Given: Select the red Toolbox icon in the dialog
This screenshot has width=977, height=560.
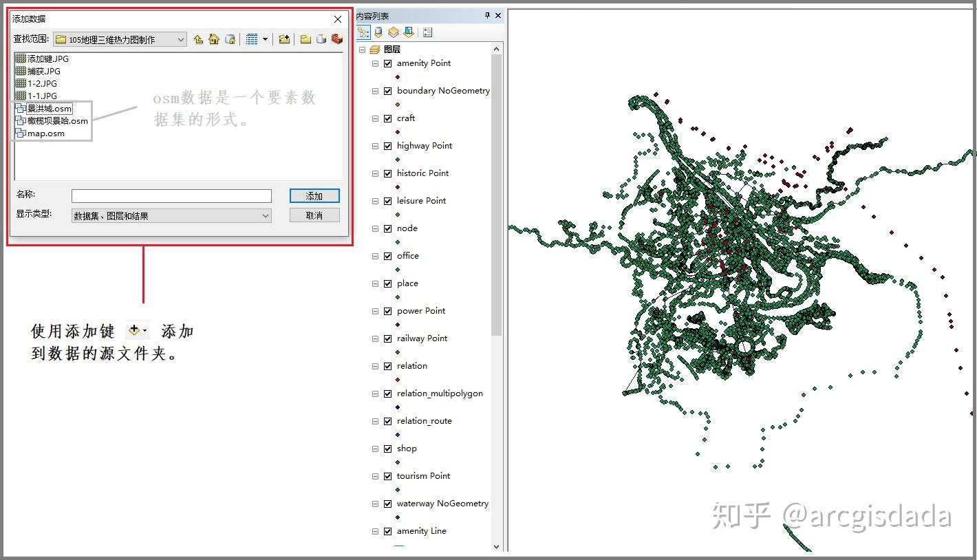Looking at the screenshot, I should tap(338, 39).
